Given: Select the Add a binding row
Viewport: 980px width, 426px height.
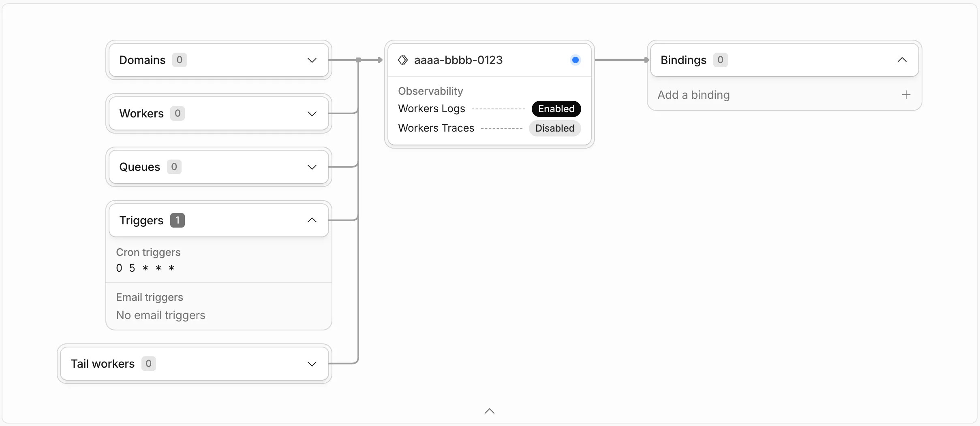Looking at the screenshot, I should point(784,95).
